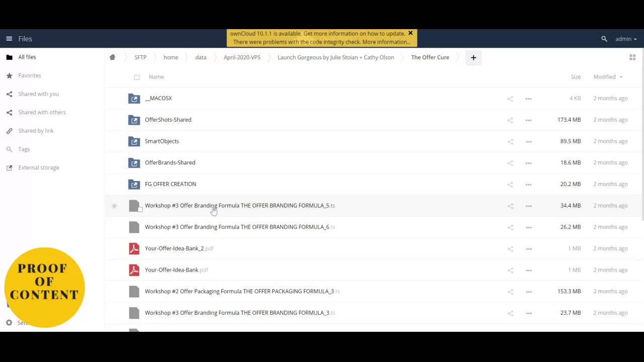The height and width of the screenshot is (362, 644).
Task: Sort by Size column header
Action: (576, 77)
